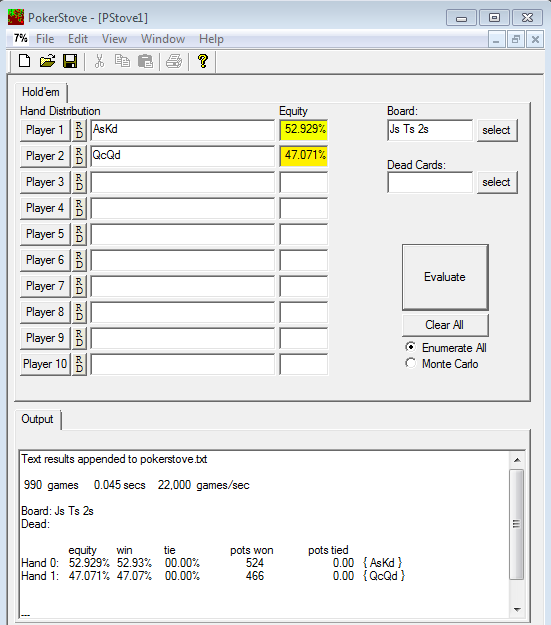Click select button next to Board
This screenshot has height=625, width=551.
coord(497,130)
